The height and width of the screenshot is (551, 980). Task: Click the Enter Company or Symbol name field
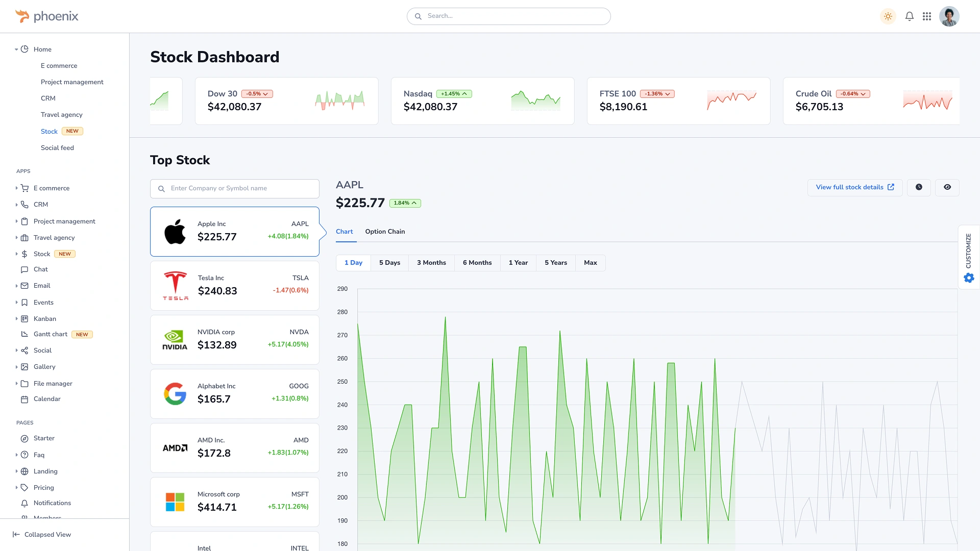click(235, 189)
